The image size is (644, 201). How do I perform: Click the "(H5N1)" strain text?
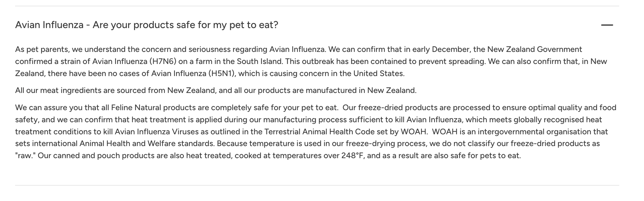(222, 73)
